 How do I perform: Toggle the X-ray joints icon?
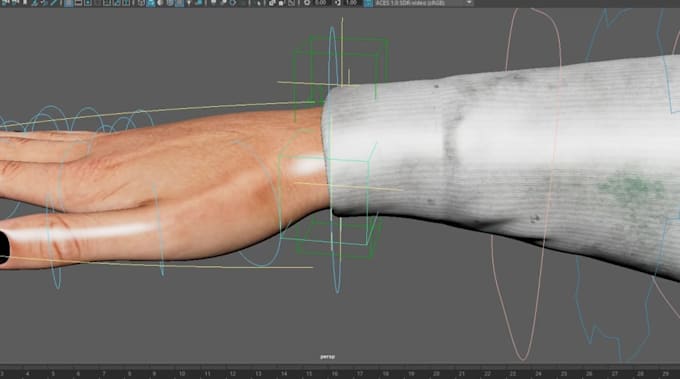tap(291, 3)
